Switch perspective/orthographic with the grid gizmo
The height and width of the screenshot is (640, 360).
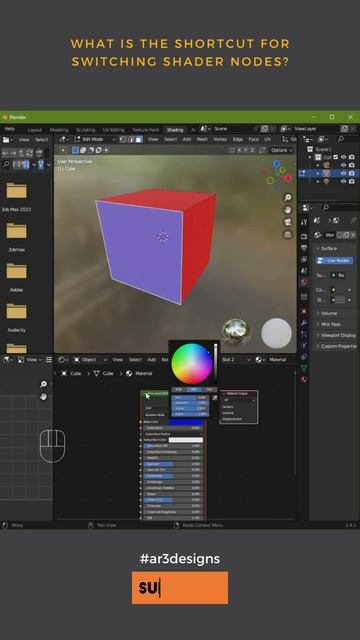coord(288,234)
